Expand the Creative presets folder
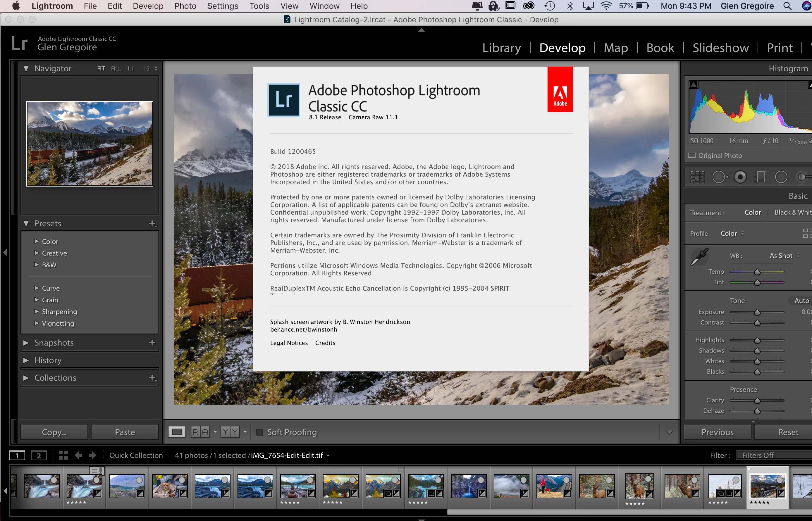Image resolution: width=812 pixels, height=521 pixels. 37,253
